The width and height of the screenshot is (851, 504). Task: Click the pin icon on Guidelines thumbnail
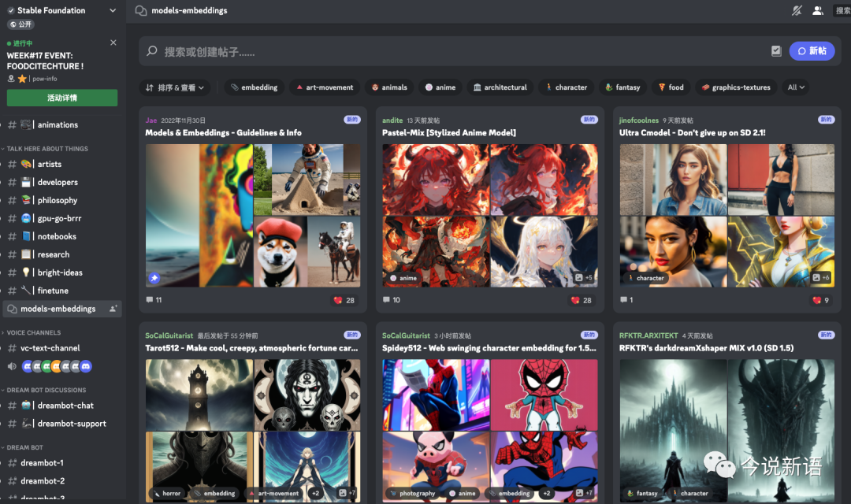click(154, 278)
